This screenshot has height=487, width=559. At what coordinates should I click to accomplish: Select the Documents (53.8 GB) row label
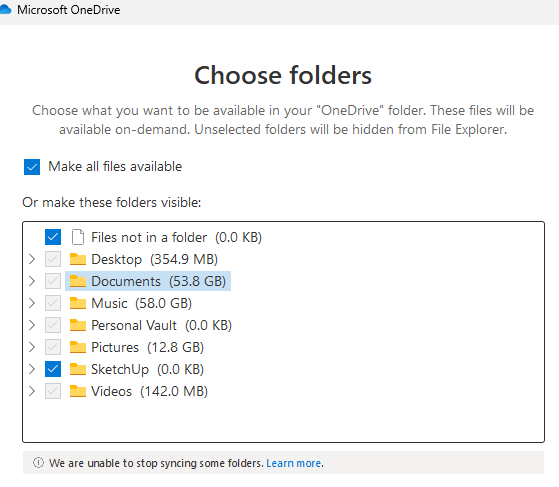coord(159,281)
